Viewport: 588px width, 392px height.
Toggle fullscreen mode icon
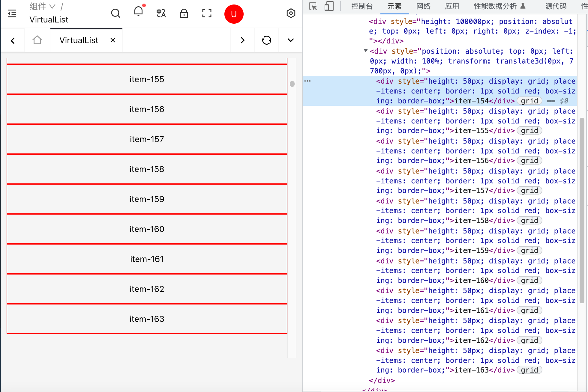(207, 13)
